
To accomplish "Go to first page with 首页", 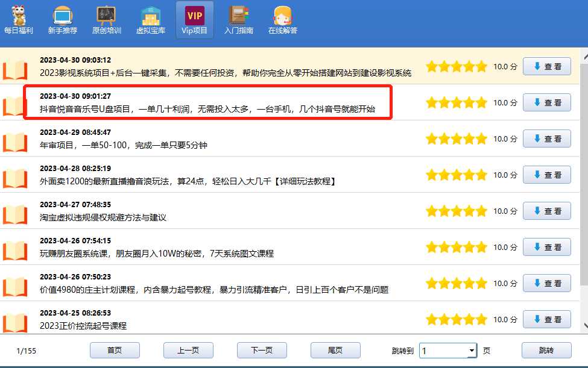I will pyautogui.click(x=115, y=351).
